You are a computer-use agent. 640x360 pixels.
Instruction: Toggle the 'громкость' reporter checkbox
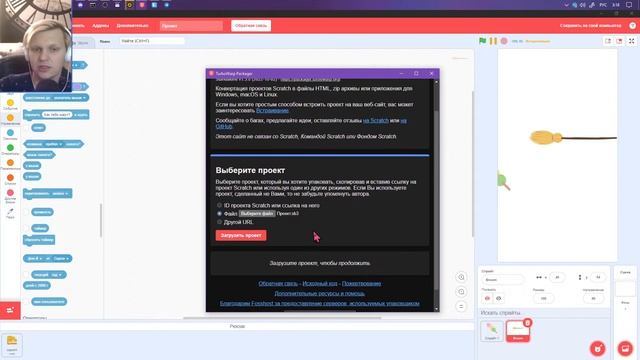pos(27,212)
